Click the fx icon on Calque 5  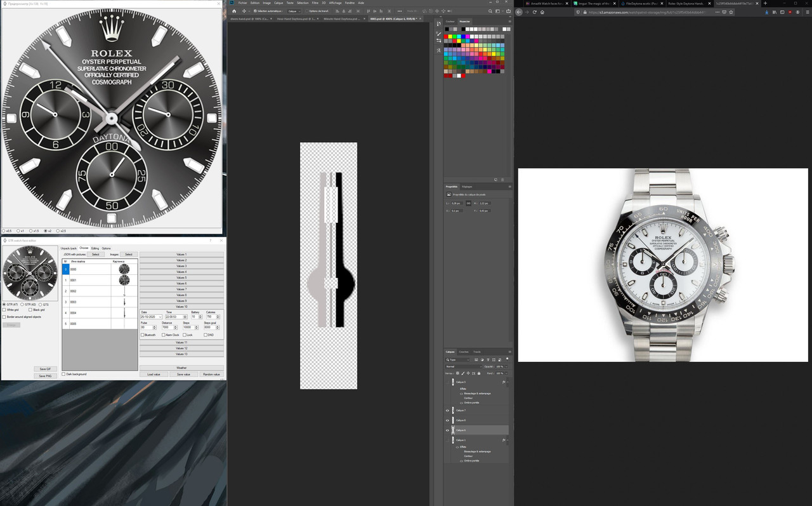503,382
